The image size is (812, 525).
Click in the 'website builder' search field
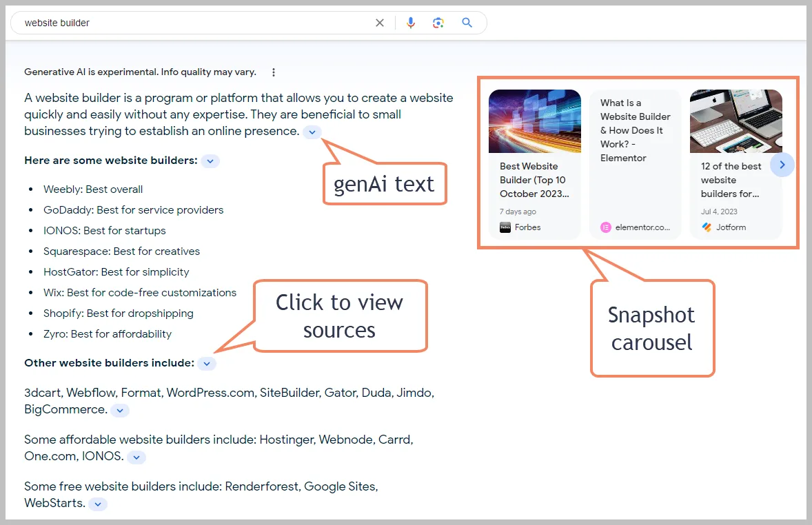pos(196,23)
